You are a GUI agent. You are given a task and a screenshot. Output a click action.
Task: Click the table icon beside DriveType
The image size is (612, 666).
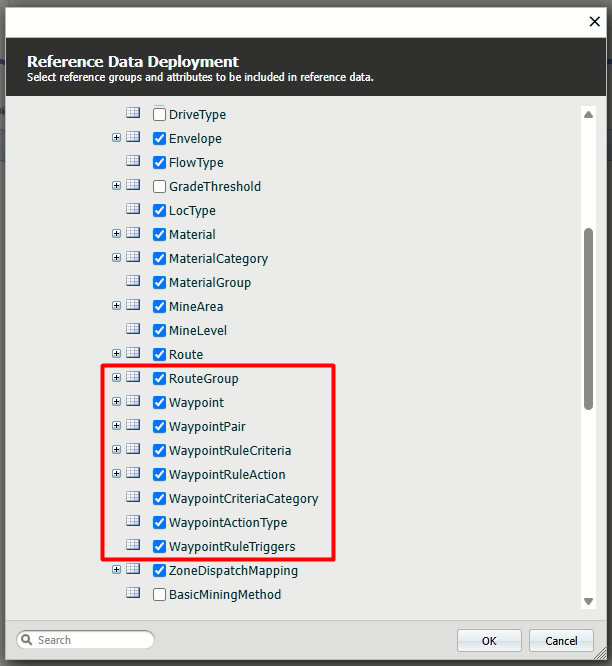coord(133,114)
